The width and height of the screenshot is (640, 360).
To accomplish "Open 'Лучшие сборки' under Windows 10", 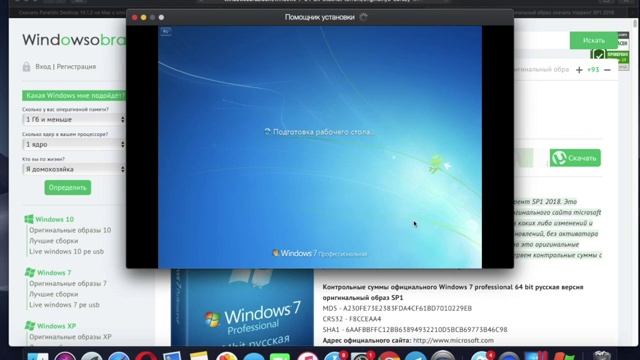I will (x=53, y=241).
